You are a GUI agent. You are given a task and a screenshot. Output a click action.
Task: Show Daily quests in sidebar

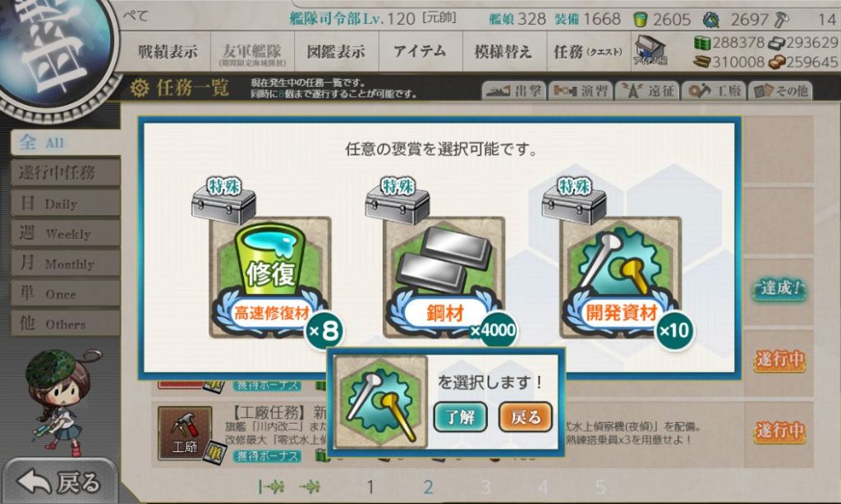click(x=66, y=204)
